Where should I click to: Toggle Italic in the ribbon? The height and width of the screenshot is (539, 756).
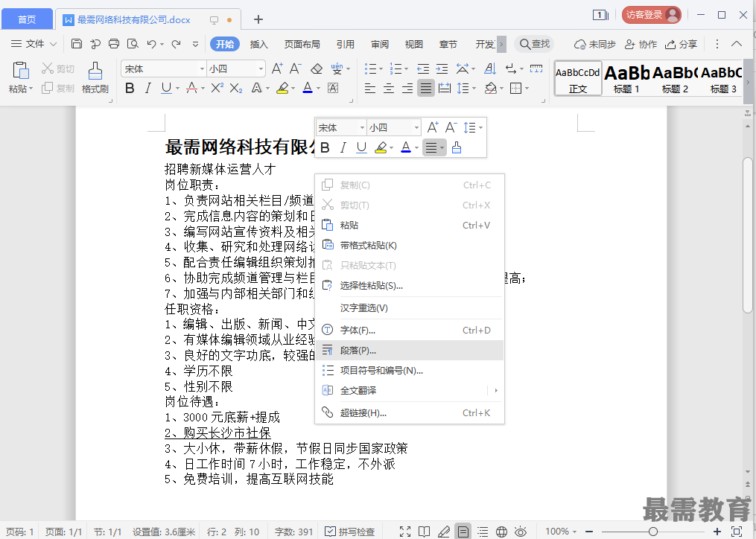(x=148, y=89)
